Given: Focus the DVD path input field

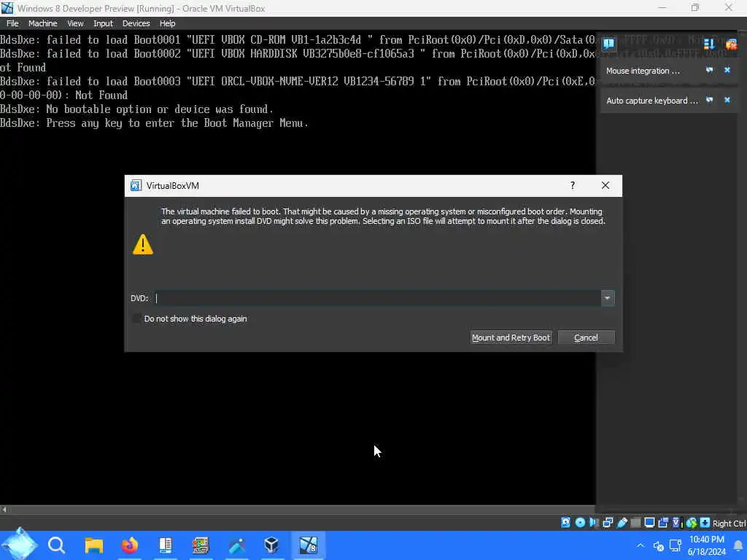Looking at the screenshot, I should pos(377,298).
